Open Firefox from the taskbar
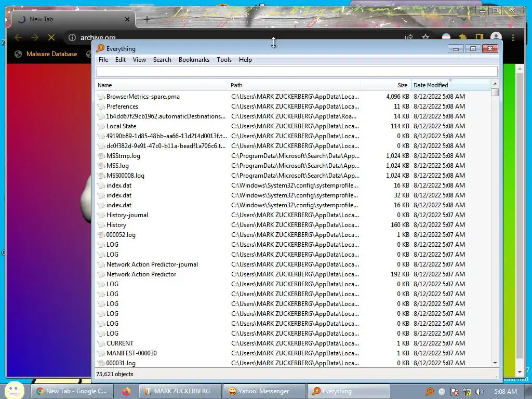 pyautogui.click(x=126, y=391)
